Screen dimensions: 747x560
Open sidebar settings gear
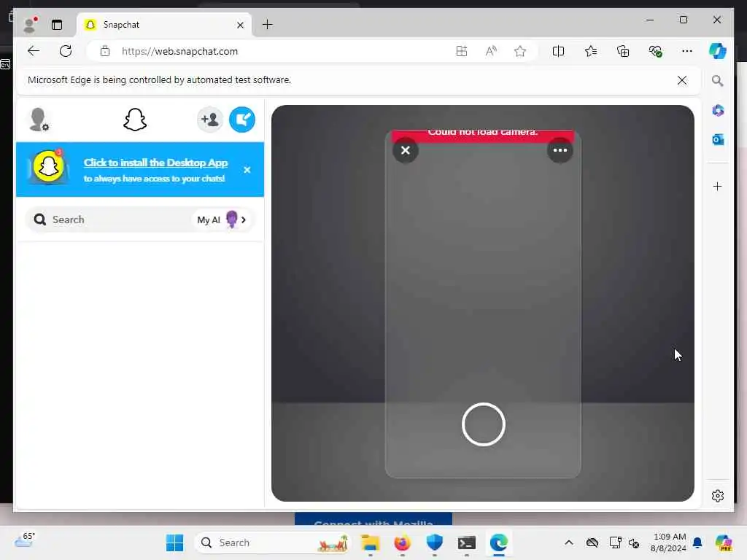pos(718,496)
